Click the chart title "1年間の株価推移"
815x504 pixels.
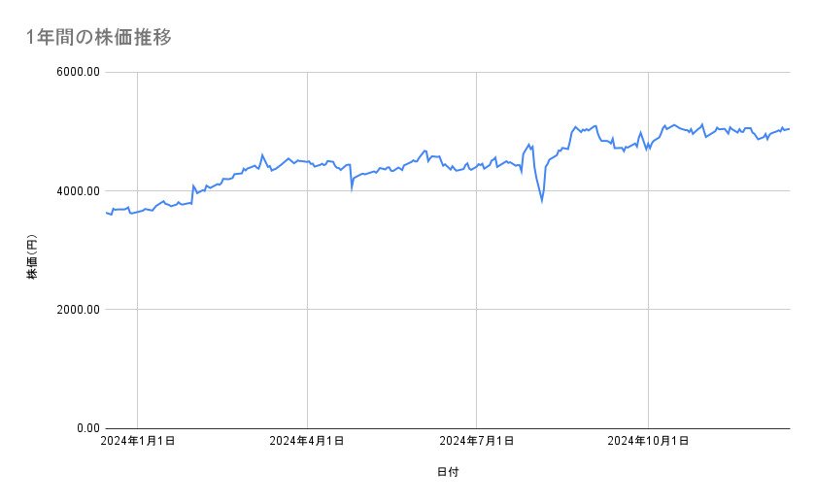(101, 37)
